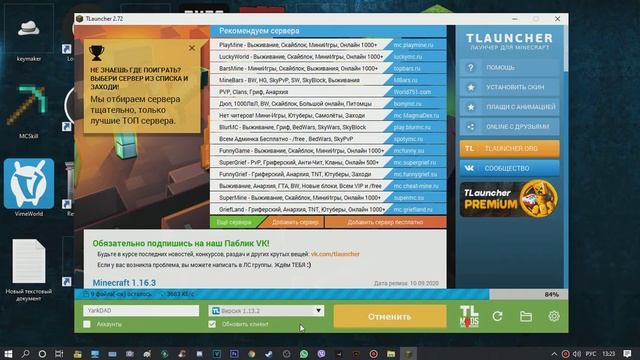The image size is (640, 360).
Task: Select the BarsMine server row
Action: coord(328,69)
